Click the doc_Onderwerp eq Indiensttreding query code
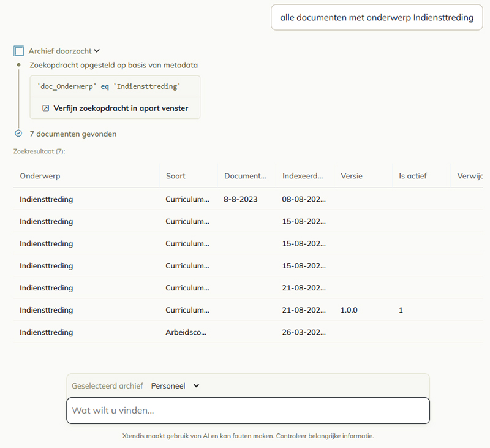This screenshot has height=448, width=490. pyautogui.click(x=109, y=86)
